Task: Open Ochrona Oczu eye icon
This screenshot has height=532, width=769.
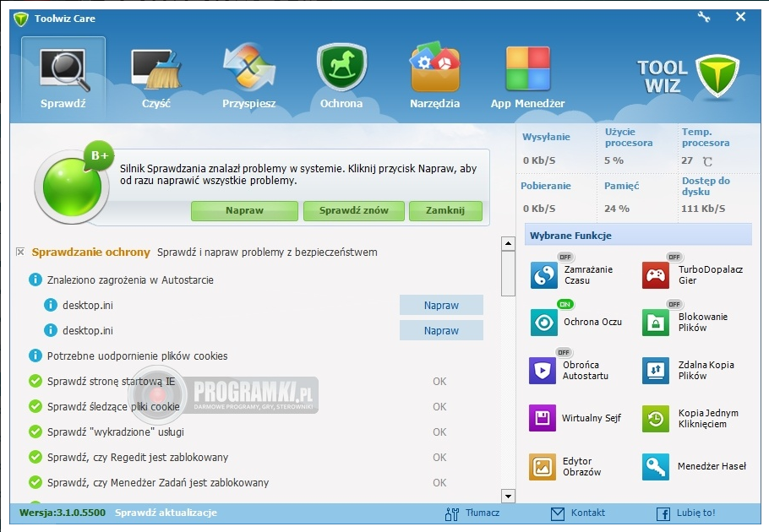Action: click(544, 323)
